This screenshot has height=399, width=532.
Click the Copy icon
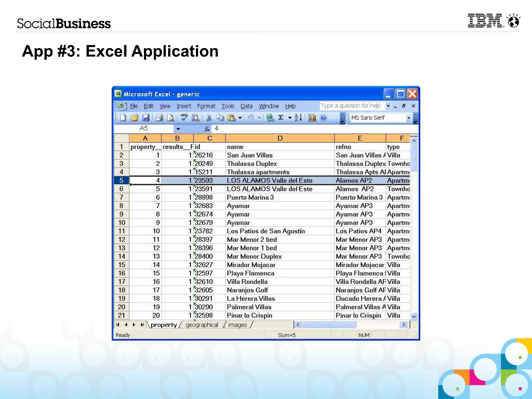220,118
